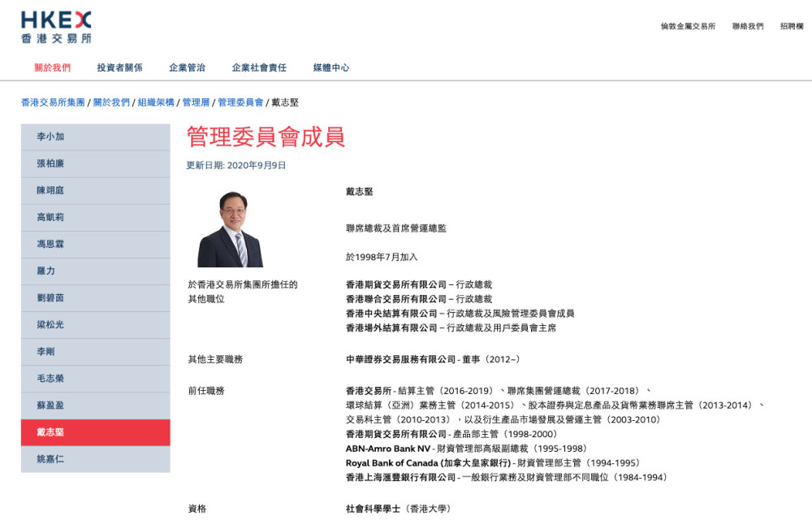Select 李小加 in the sidebar

(x=95, y=137)
